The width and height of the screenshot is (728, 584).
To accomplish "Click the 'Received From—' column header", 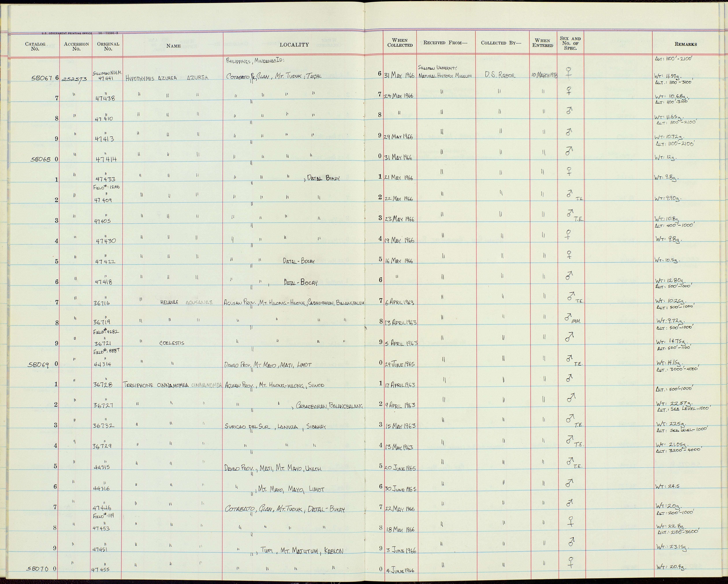I will click(x=445, y=43).
